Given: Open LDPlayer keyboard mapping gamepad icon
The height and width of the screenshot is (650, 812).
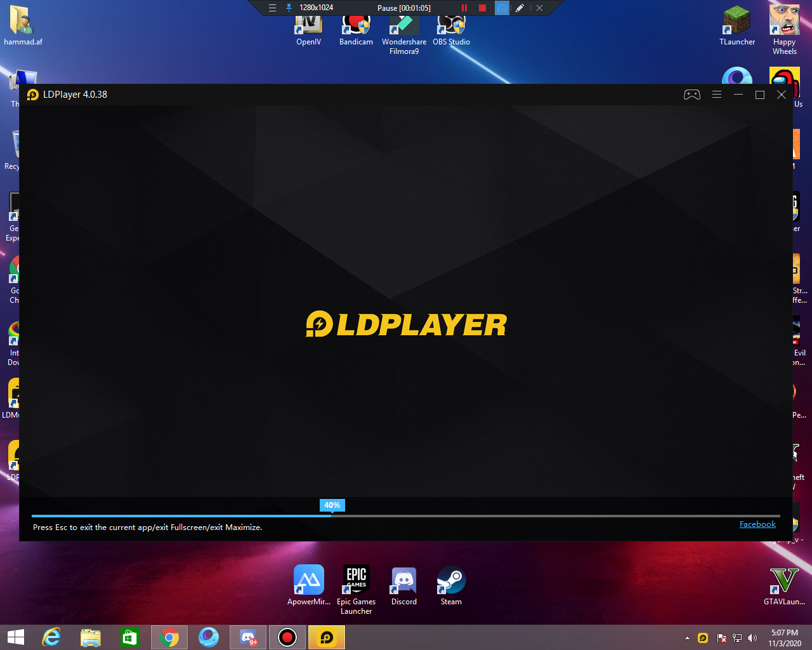Looking at the screenshot, I should (691, 95).
